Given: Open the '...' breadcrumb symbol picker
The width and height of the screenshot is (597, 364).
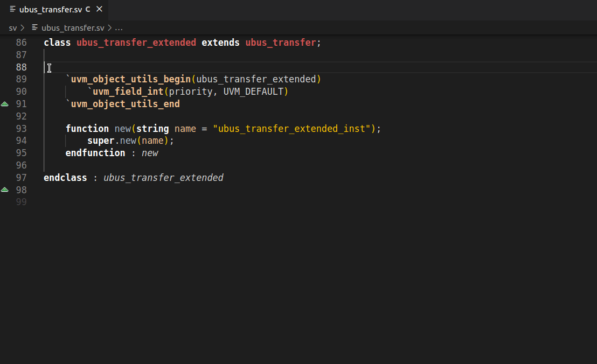Looking at the screenshot, I should pos(120,27).
